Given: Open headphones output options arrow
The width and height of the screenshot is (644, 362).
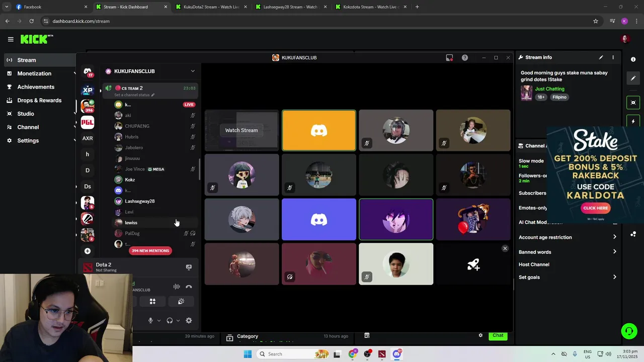Looking at the screenshot, I should click(x=178, y=320).
